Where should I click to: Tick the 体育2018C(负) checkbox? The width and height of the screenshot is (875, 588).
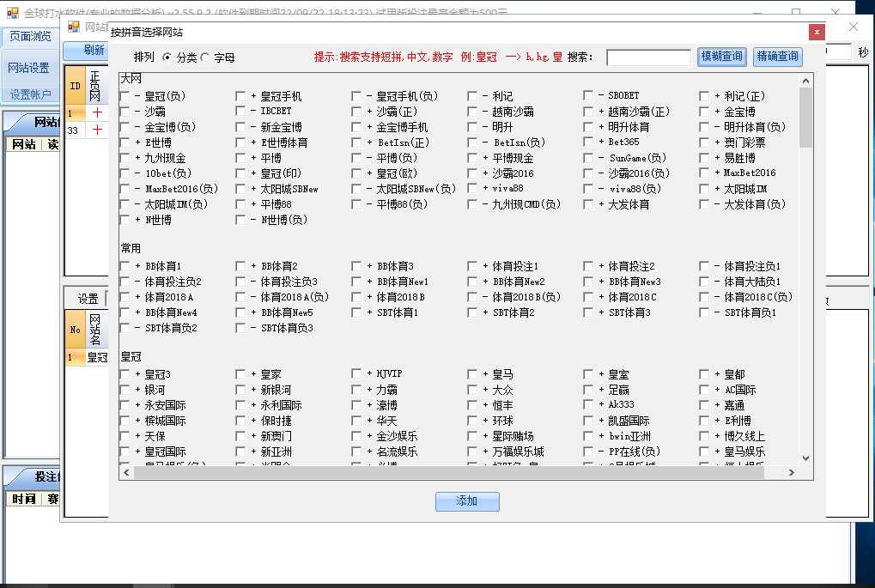point(704,297)
